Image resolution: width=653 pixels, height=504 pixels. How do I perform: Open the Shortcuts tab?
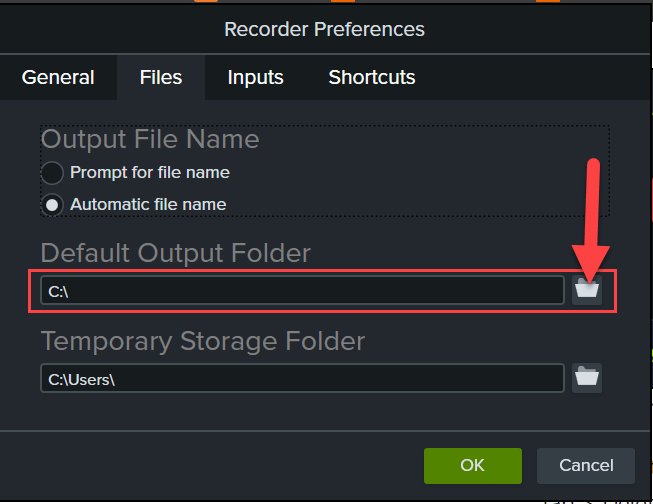[x=372, y=77]
